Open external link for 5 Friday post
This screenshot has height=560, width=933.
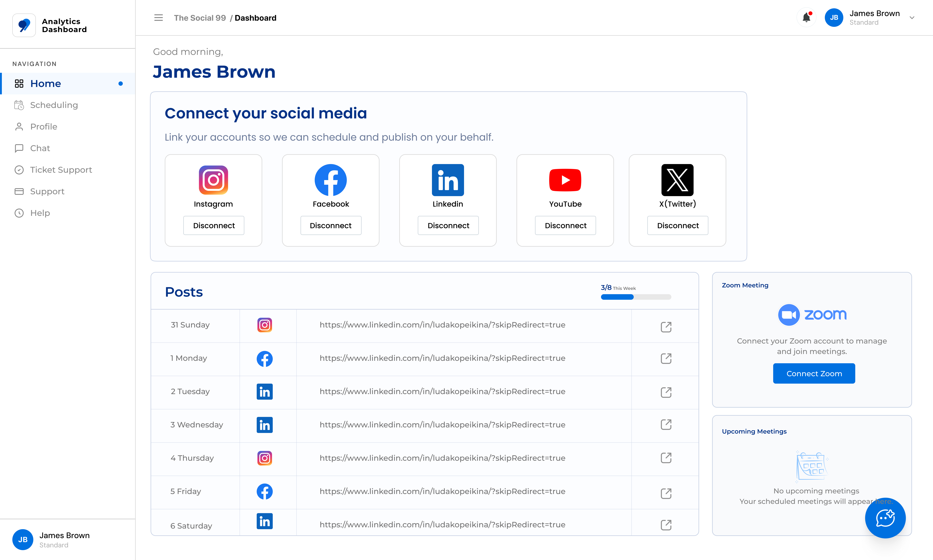[x=666, y=493]
